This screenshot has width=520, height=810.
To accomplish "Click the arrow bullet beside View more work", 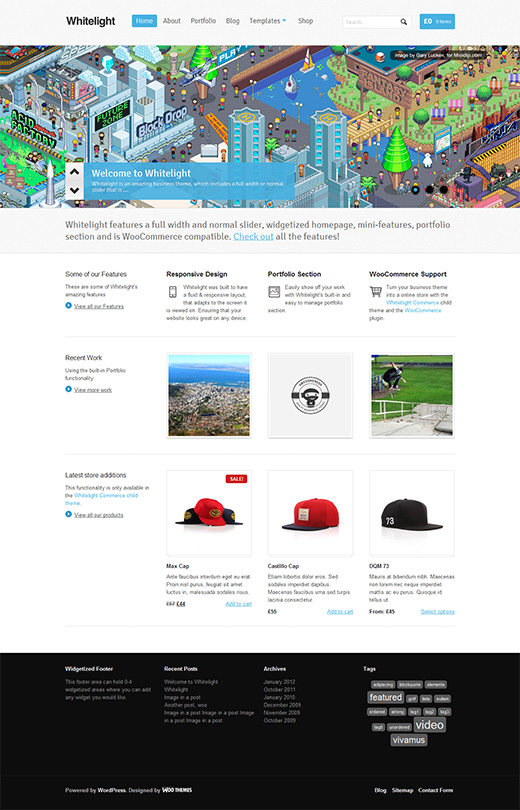I will [x=68, y=389].
